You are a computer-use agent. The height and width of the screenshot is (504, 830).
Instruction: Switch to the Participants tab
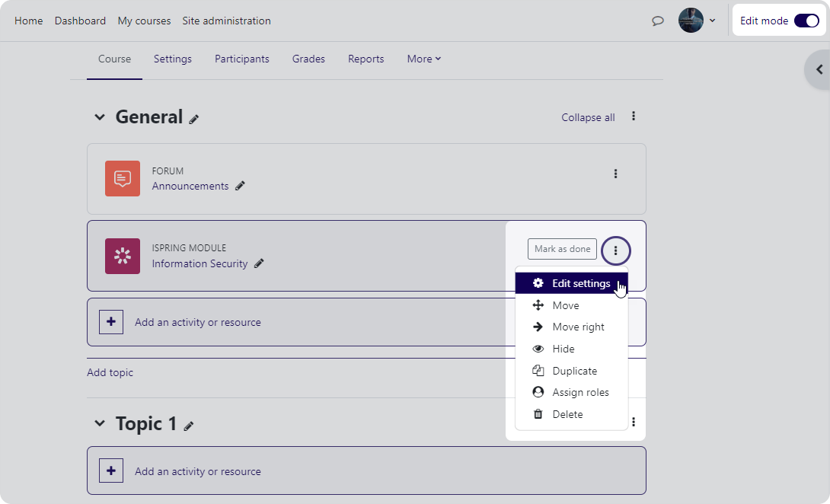[x=242, y=59]
